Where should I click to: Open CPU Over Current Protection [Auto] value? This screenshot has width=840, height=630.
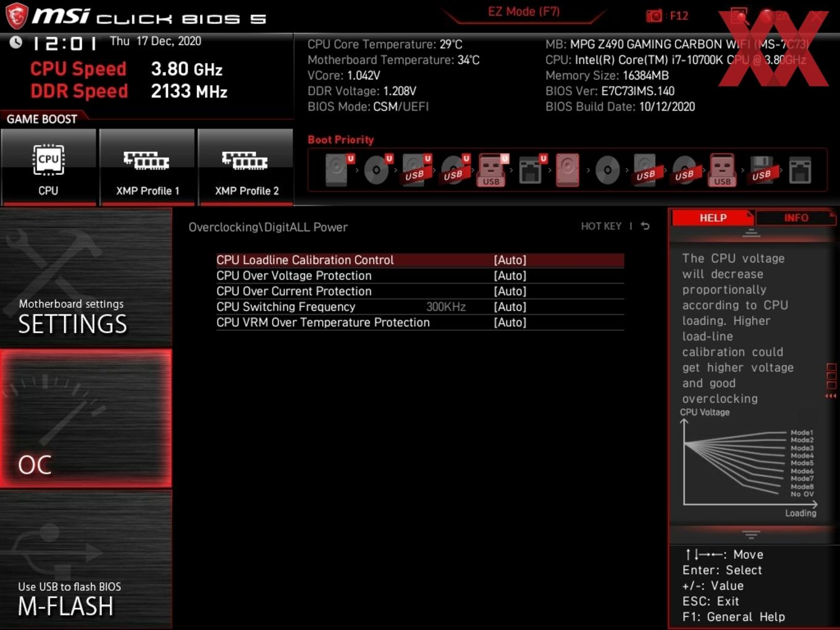[x=510, y=291]
